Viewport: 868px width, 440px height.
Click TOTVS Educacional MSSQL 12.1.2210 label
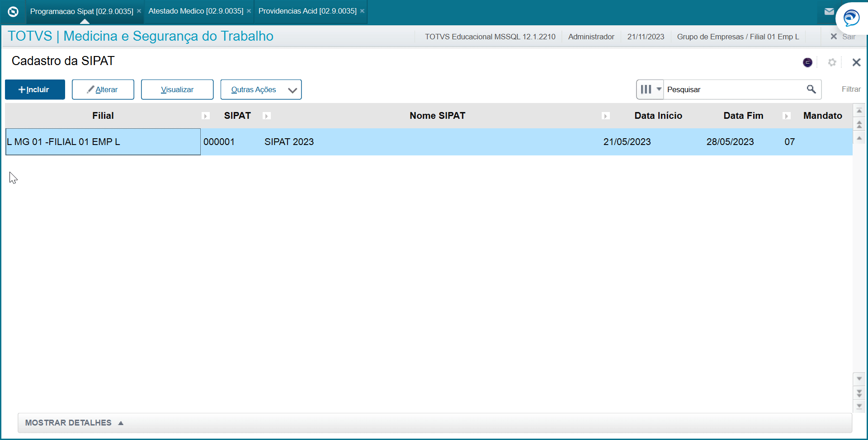490,37
